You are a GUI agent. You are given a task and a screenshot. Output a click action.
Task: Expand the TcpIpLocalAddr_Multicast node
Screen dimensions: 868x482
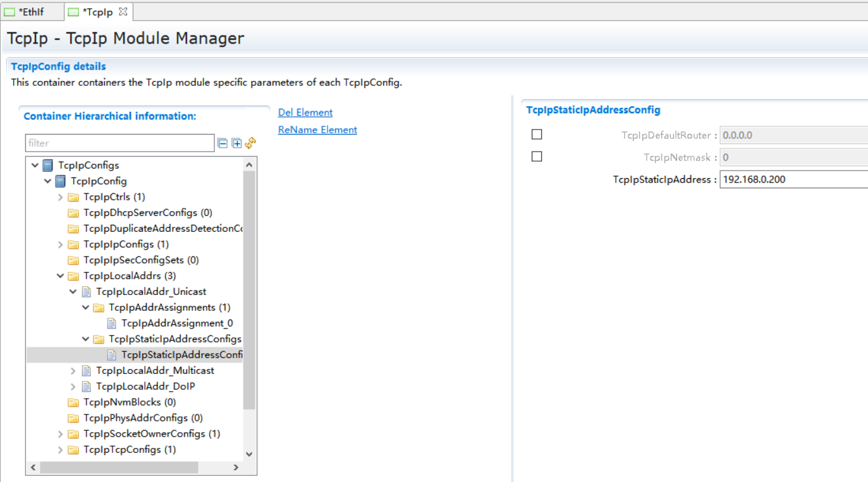click(73, 371)
